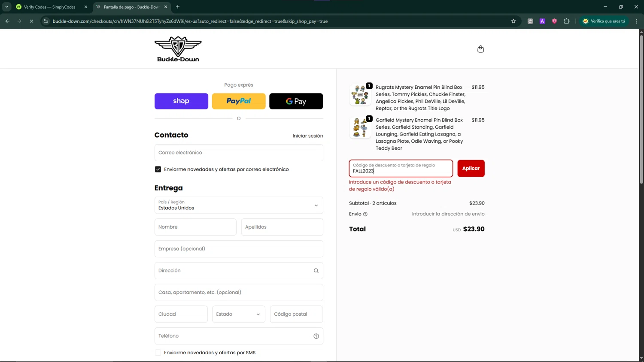The image size is (644, 362).
Task: Click the info icon next to Envío
Action: coord(365,214)
